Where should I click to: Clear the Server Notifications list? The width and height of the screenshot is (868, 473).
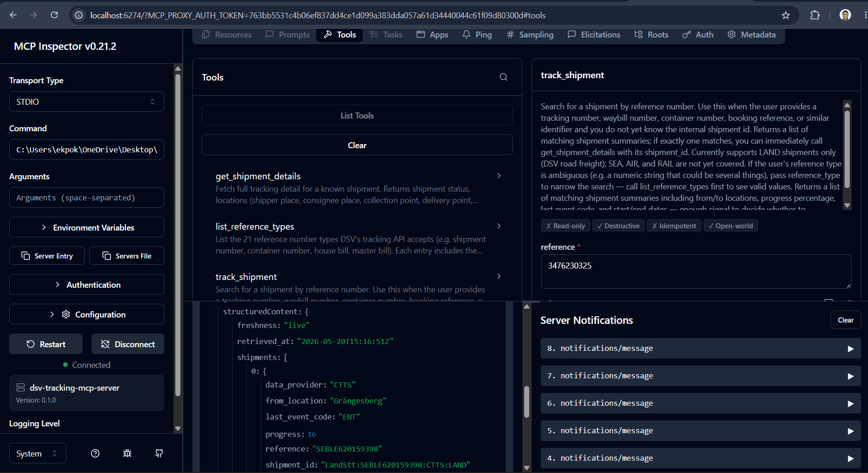coord(846,320)
